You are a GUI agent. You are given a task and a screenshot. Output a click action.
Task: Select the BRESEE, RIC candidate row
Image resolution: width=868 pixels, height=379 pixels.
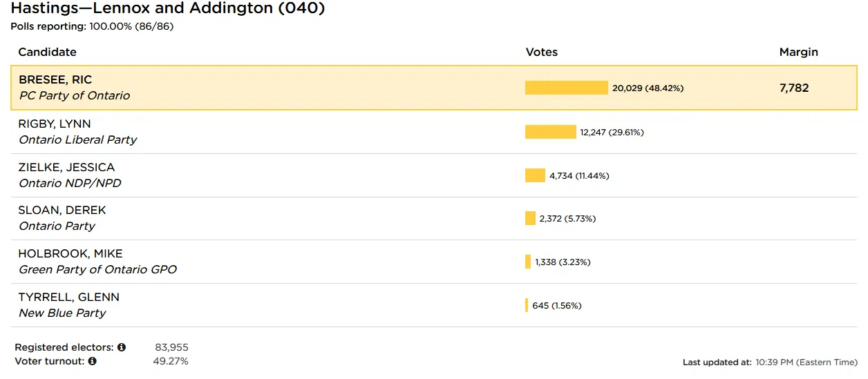pos(276,88)
